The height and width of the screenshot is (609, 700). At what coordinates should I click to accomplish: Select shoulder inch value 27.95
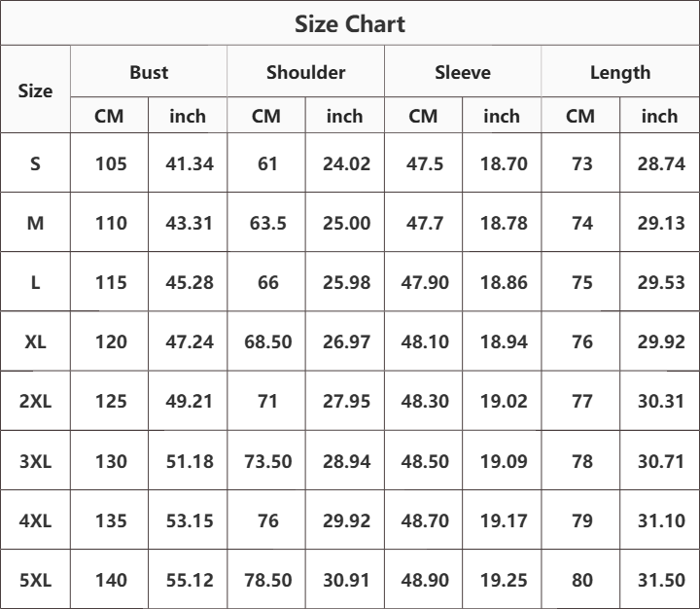coord(346,401)
